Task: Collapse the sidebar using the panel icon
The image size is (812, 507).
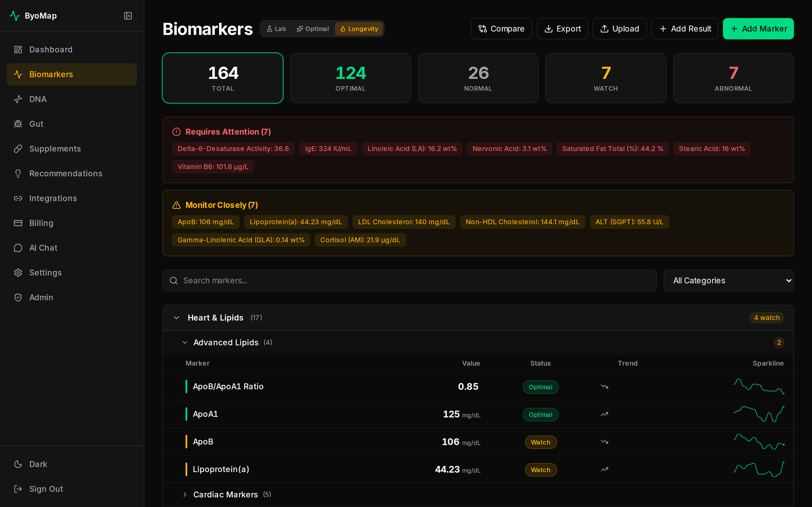Action: (x=127, y=15)
